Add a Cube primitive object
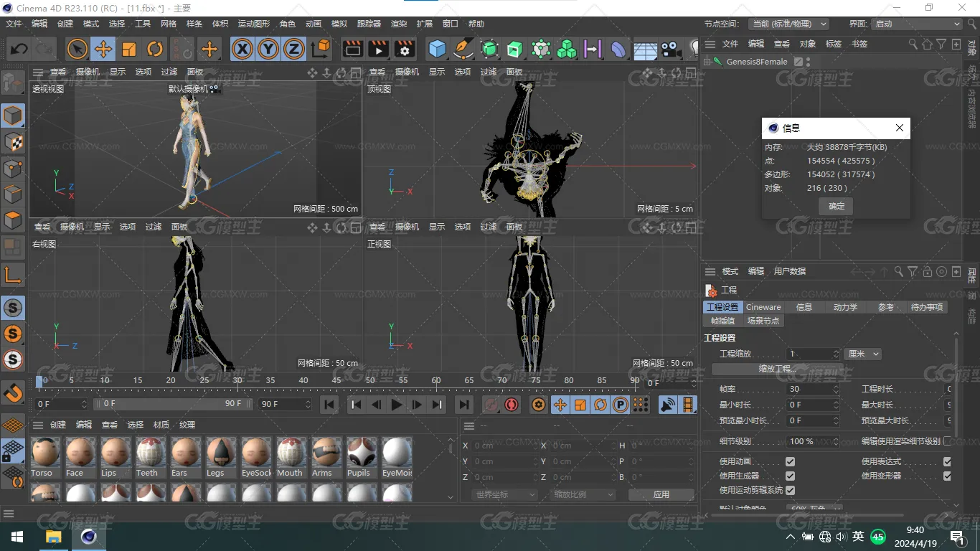 pos(437,49)
